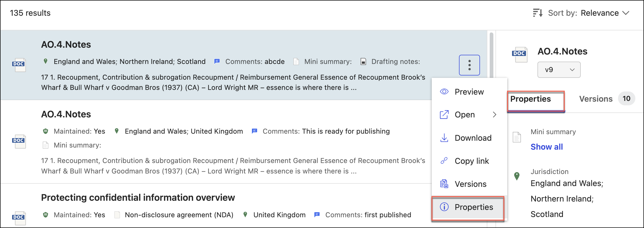Choose Versions in the context menu
This screenshot has height=228, width=644.
click(470, 184)
